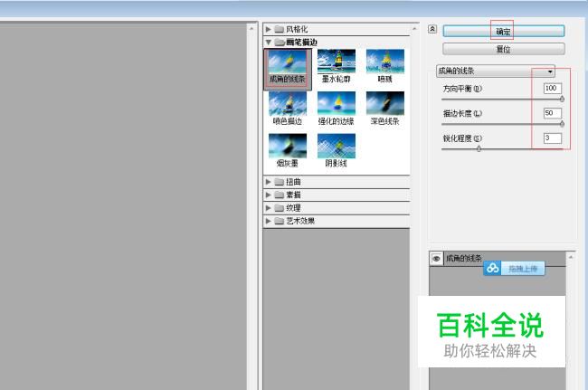Click the 描边长度 value field
The image size is (588, 390).
click(x=553, y=113)
